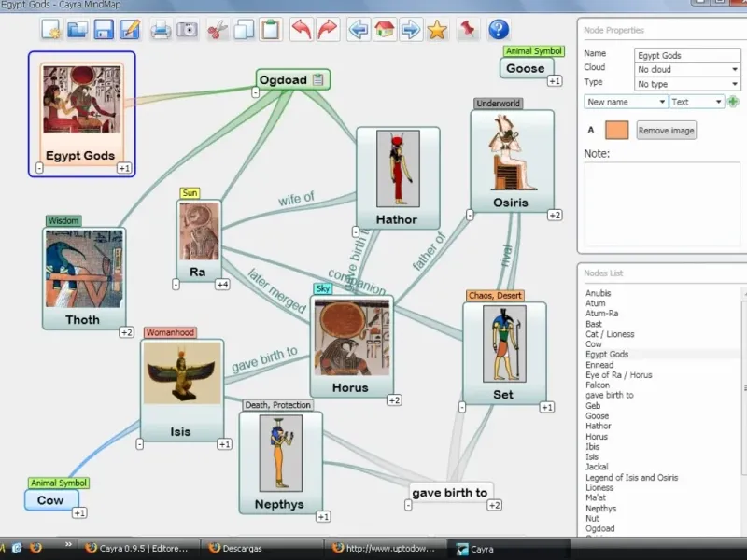
Task: Expand the +1 on the Goose node
Action: point(555,81)
